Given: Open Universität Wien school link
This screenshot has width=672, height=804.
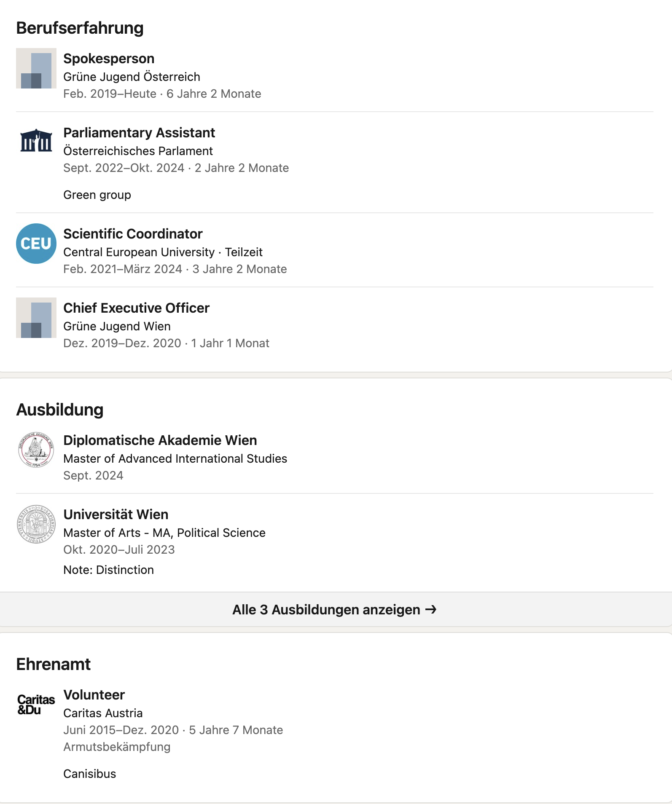Looking at the screenshot, I should point(116,515).
